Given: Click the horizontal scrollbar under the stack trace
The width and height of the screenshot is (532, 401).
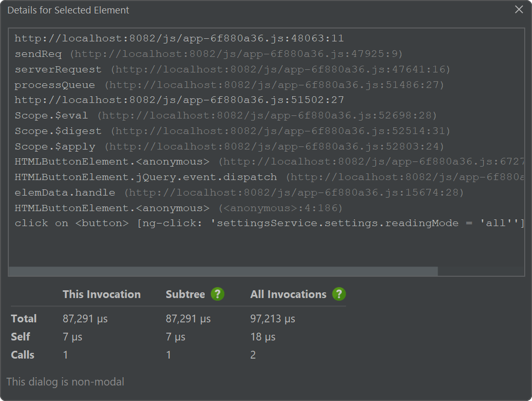Looking at the screenshot, I should click(x=223, y=271).
